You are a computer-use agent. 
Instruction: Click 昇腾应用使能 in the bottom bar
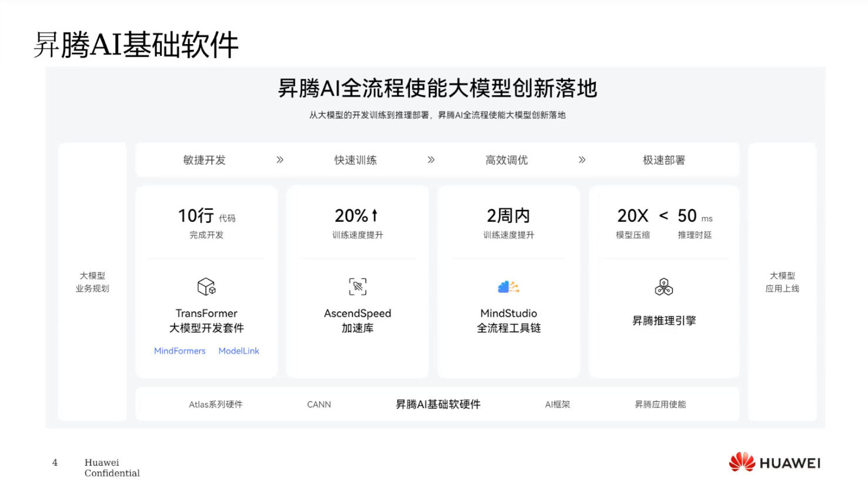[x=660, y=405]
